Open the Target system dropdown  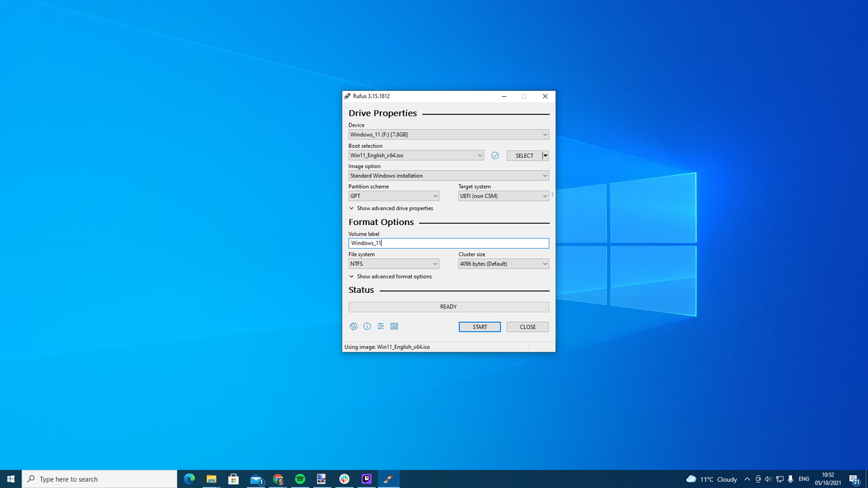(504, 196)
